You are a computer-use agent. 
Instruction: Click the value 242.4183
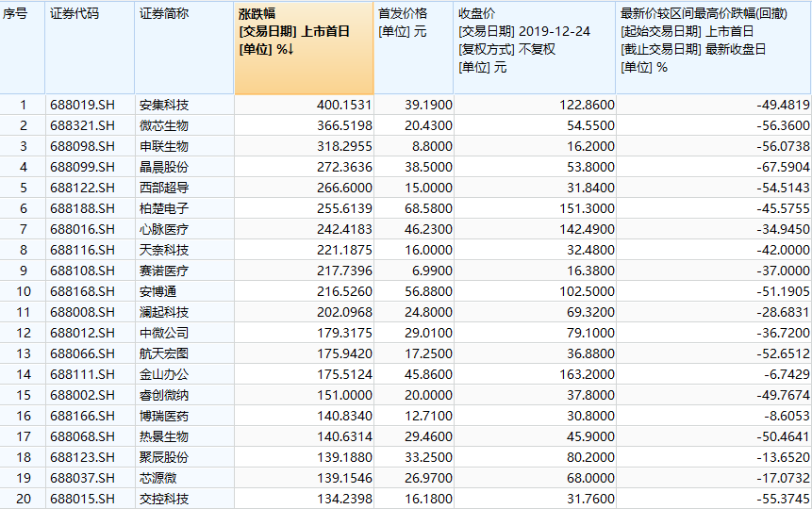tap(344, 229)
